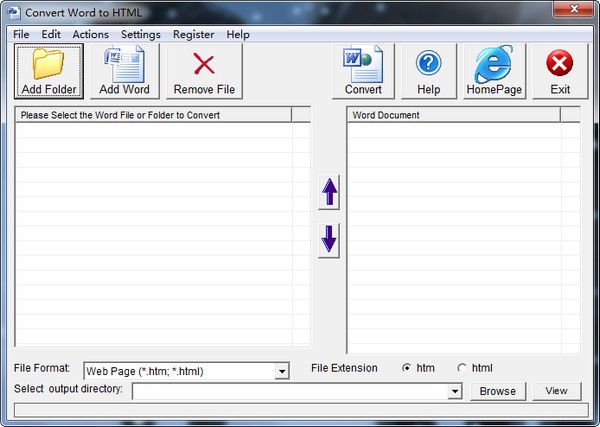Image resolution: width=600 pixels, height=427 pixels.
Task: Open the Help menu in menu bar
Action: [x=238, y=34]
